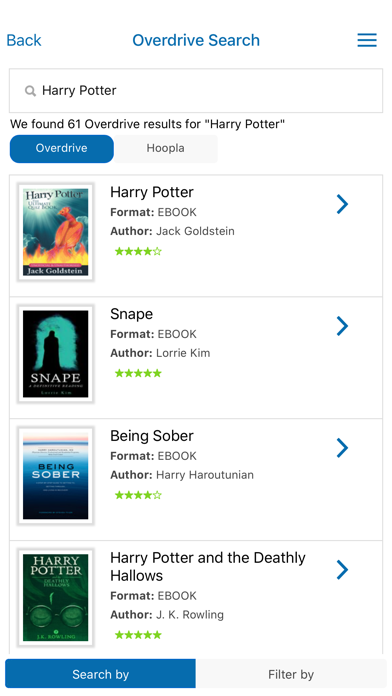Screen dimensions: 392x696
Task: Switch to the Hoopla toggle
Action: (166, 149)
